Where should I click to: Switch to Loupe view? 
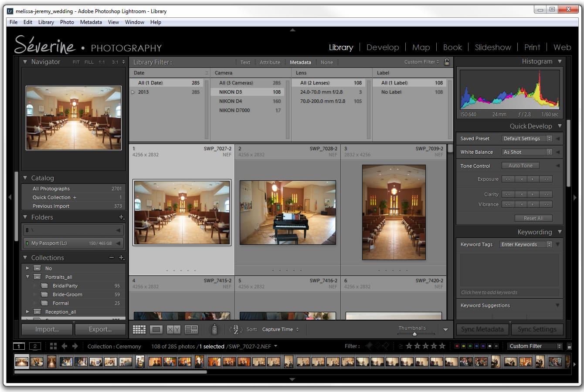coord(156,329)
